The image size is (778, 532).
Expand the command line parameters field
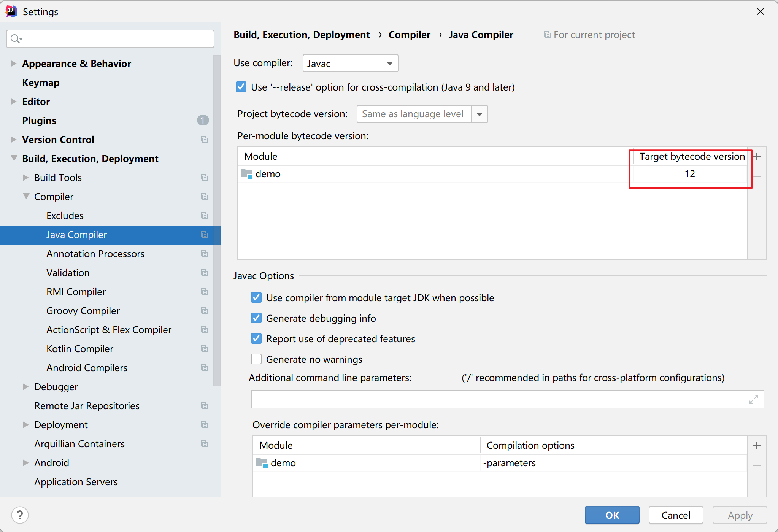click(x=753, y=399)
